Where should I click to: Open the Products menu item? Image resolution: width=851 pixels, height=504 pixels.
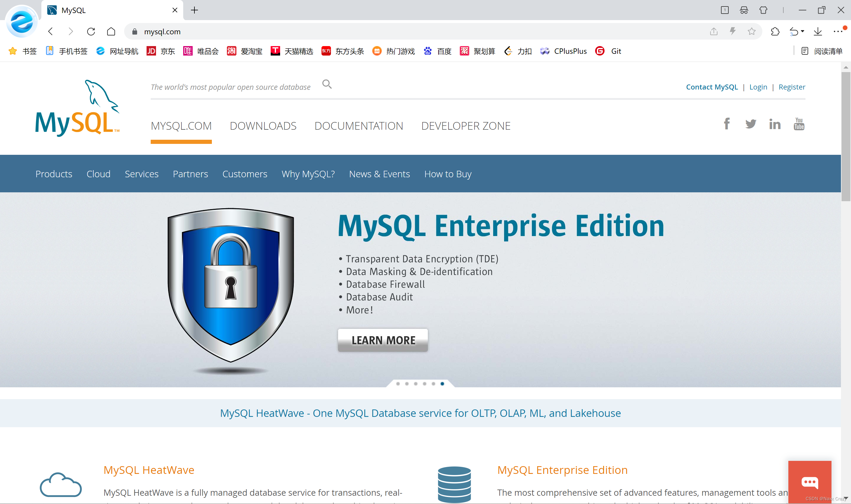(54, 174)
